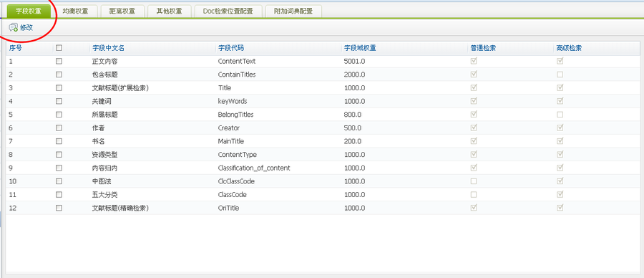Screen dimensions: 644x278
Task: Sort by the 序号 column header
Action: [x=16, y=48]
